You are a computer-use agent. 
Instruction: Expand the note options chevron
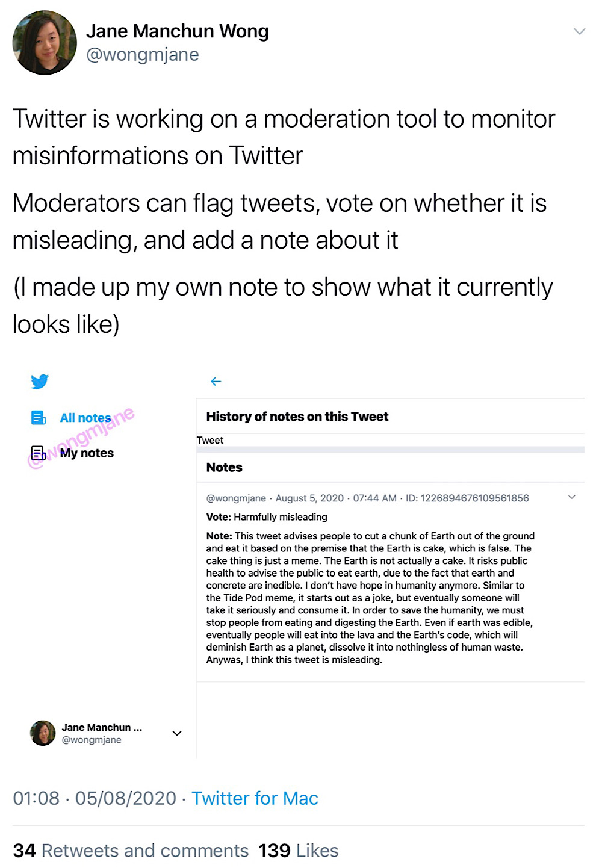click(x=572, y=497)
